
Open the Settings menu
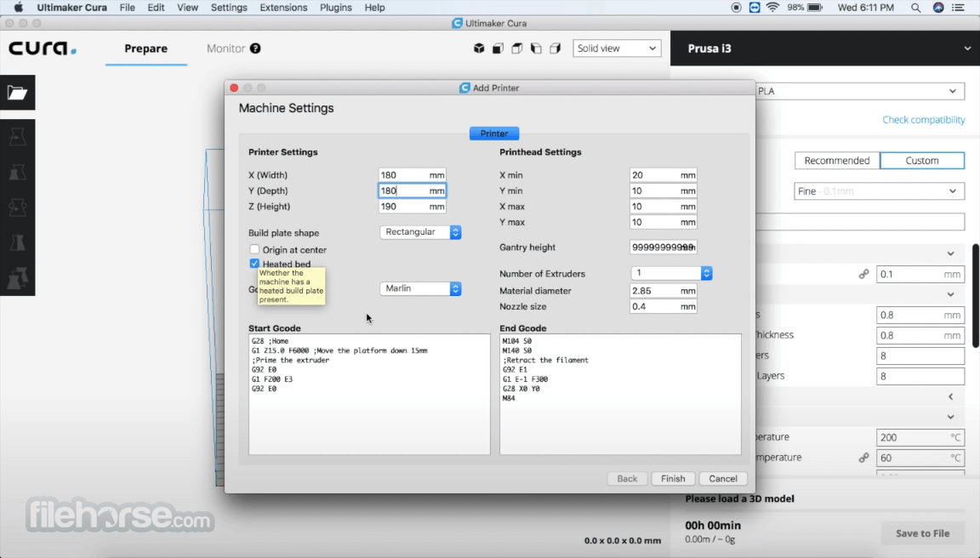pyautogui.click(x=229, y=8)
